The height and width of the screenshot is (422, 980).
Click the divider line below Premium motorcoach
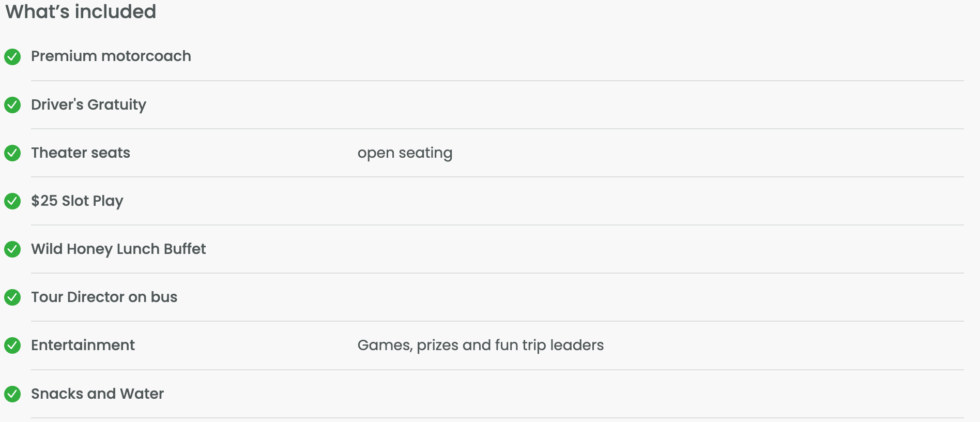tap(497, 81)
